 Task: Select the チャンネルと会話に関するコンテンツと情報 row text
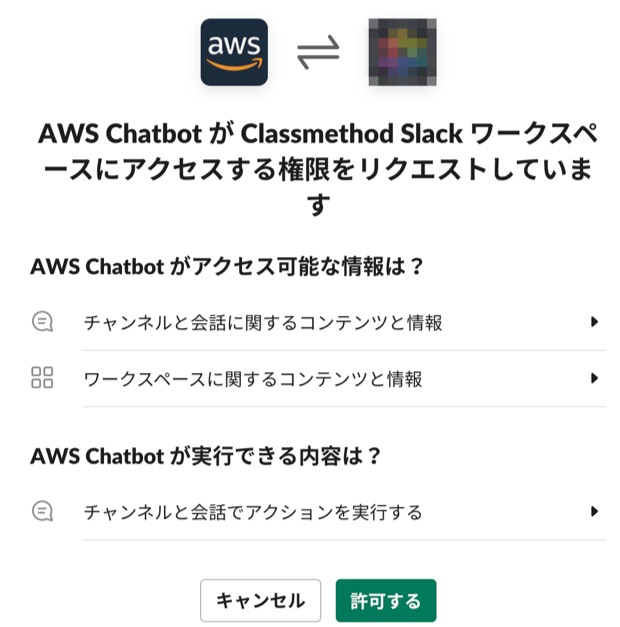[263, 323]
